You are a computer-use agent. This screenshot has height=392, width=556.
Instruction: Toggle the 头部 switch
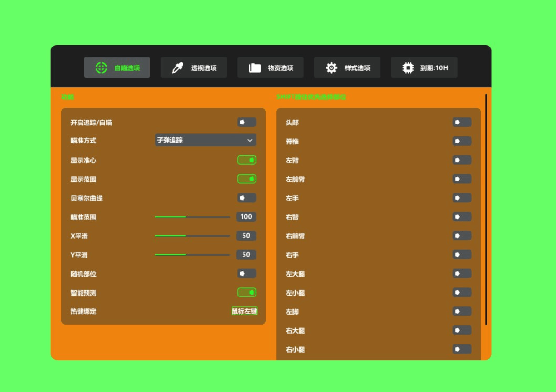tap(462, 122)
